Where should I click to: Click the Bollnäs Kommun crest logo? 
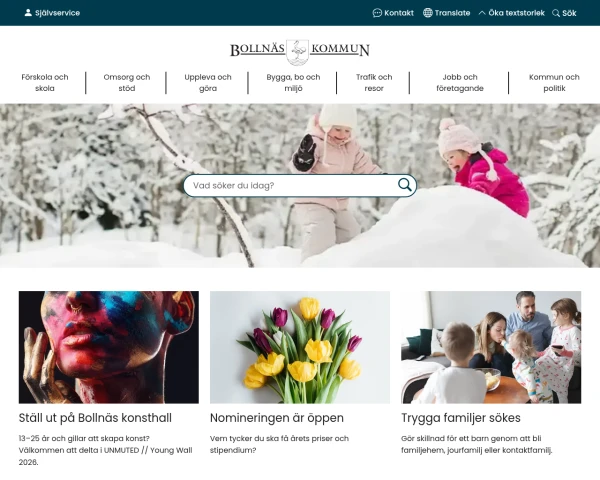(x=300, y=52)
